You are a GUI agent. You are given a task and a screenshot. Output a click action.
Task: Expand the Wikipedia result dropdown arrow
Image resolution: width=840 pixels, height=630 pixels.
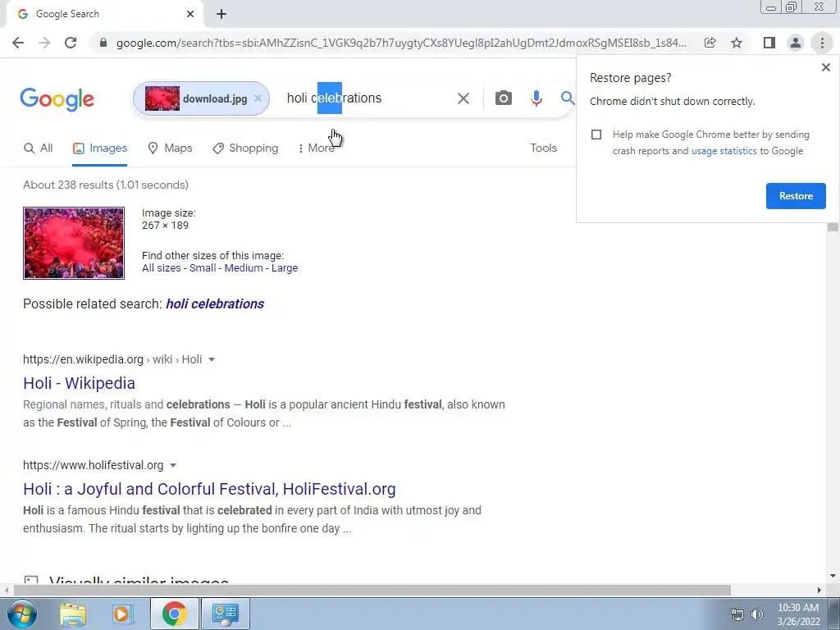point(212,359)
